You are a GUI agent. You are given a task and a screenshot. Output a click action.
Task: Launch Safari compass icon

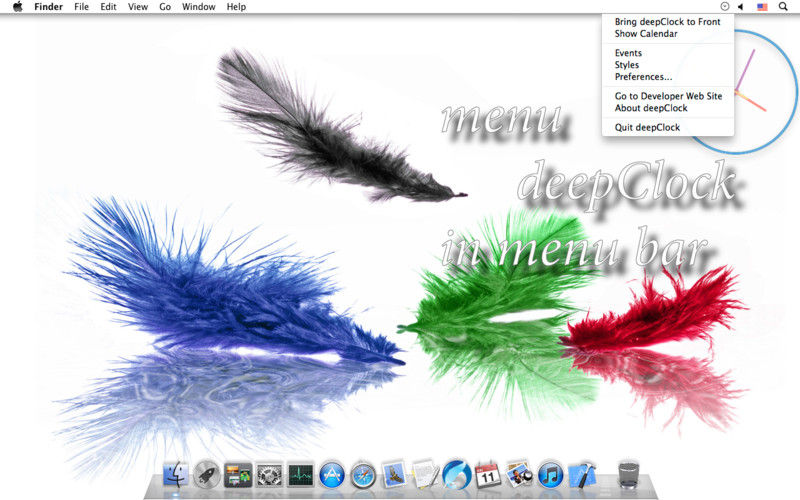(363, 476)
